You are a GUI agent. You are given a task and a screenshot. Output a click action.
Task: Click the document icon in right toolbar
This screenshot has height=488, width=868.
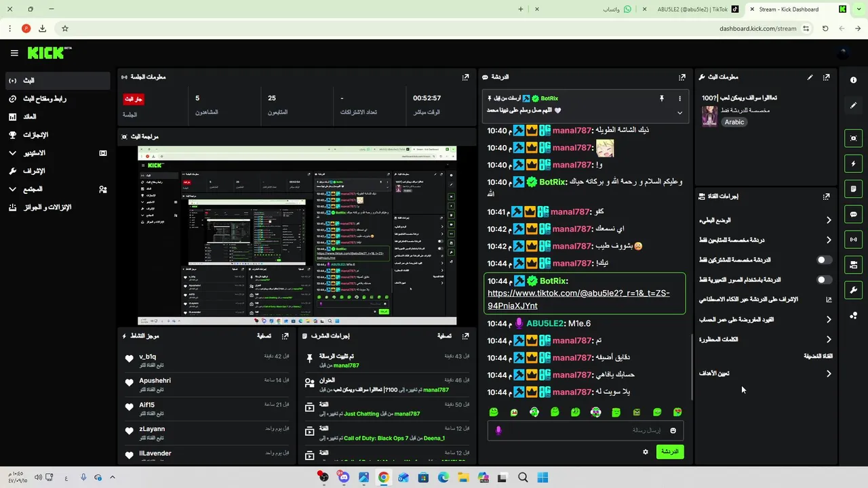click(x=853, y=189)
